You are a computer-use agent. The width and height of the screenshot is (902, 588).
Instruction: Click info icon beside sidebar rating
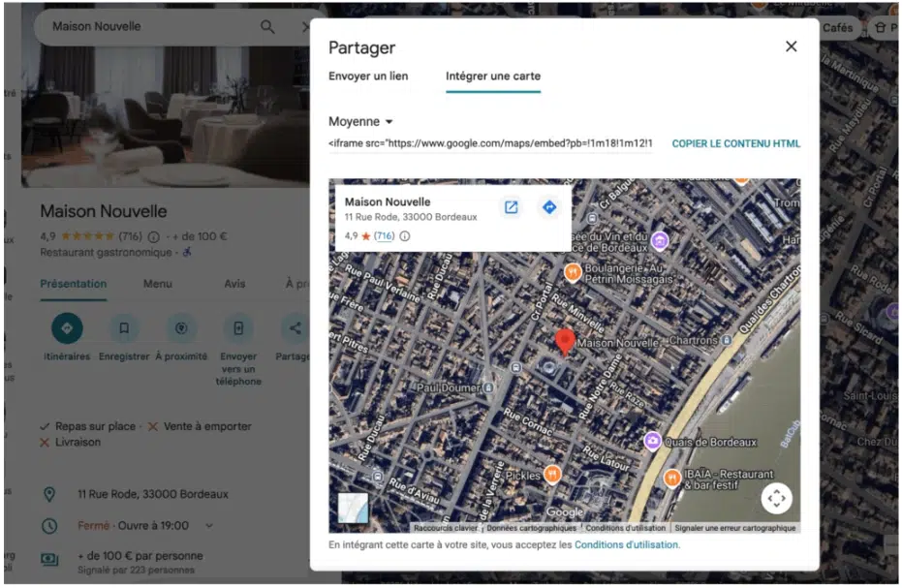click(x=154, y=236)
